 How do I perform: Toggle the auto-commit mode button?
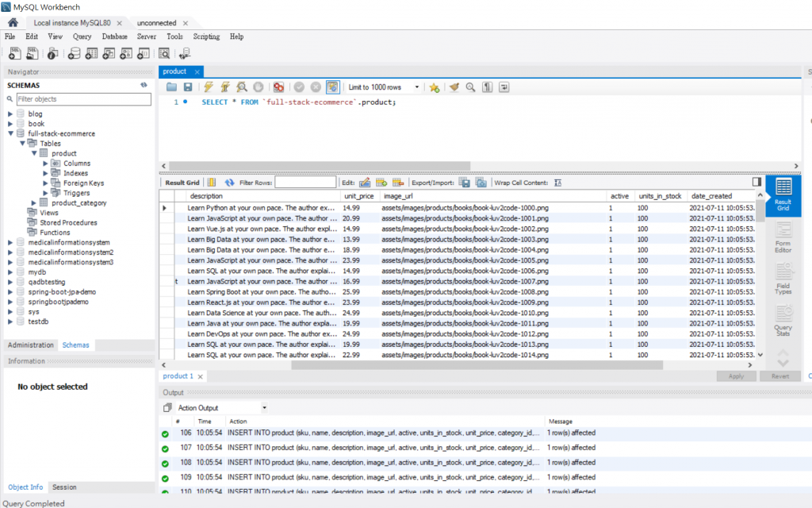click(x=332, y=87)
